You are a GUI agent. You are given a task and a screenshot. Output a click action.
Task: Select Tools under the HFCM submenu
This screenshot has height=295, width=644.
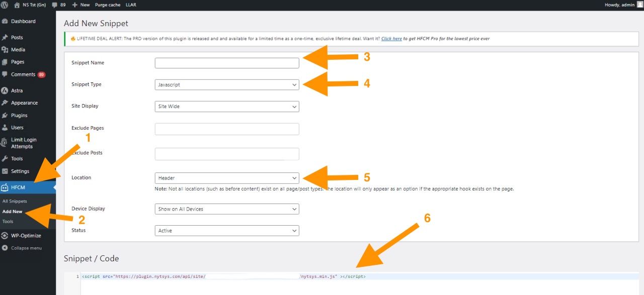pos(8,222)
